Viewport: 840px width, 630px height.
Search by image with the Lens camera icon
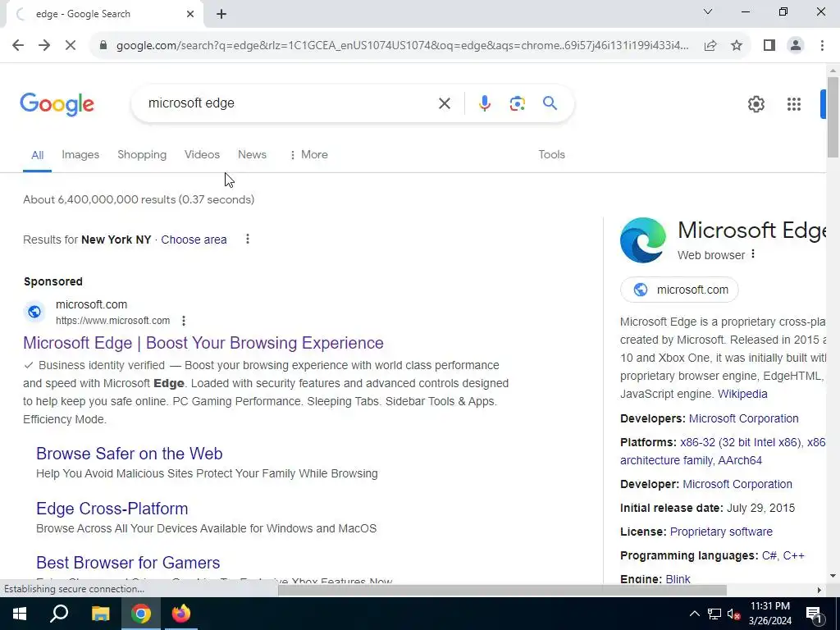(x=517, y=103)
